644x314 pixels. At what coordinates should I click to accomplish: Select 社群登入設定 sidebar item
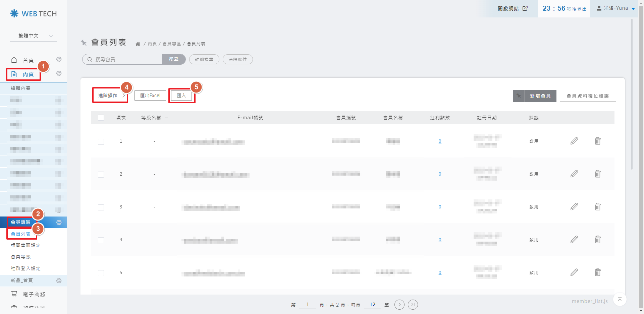click(x=26, y=268)
